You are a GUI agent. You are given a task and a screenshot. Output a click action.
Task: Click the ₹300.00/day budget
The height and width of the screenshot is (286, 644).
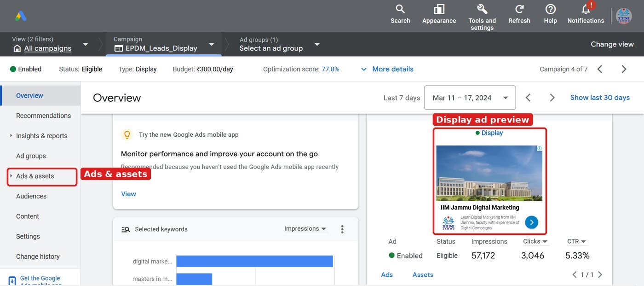click(x=215, y=69)
